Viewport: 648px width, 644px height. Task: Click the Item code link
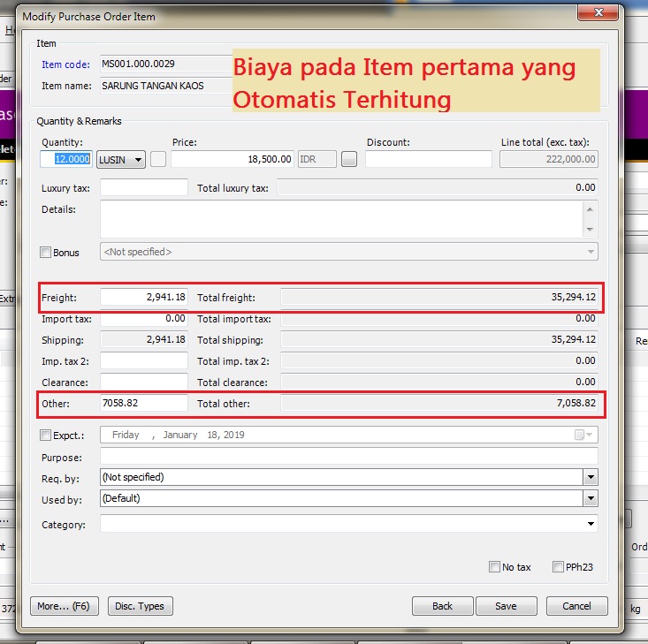tap(65, 64)
